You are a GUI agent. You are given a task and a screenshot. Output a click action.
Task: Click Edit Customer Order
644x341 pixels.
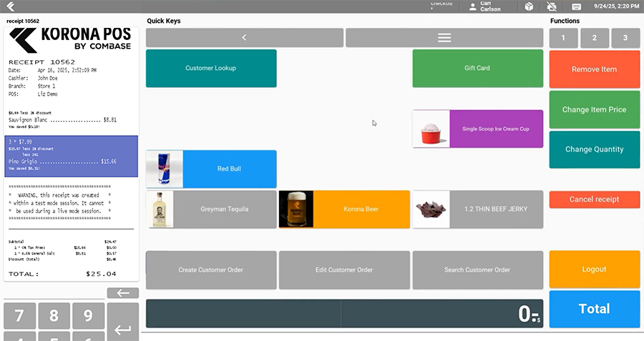tap(344, 270)
